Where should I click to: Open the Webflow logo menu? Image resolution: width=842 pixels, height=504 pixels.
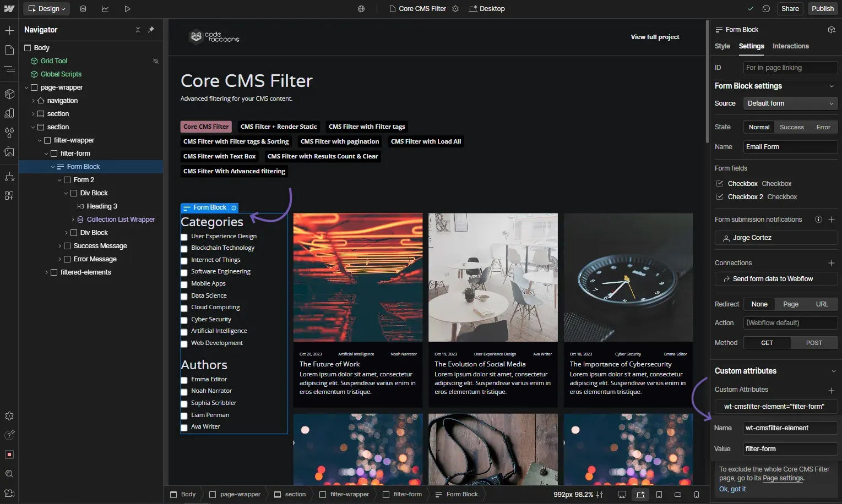click(9, 9)
